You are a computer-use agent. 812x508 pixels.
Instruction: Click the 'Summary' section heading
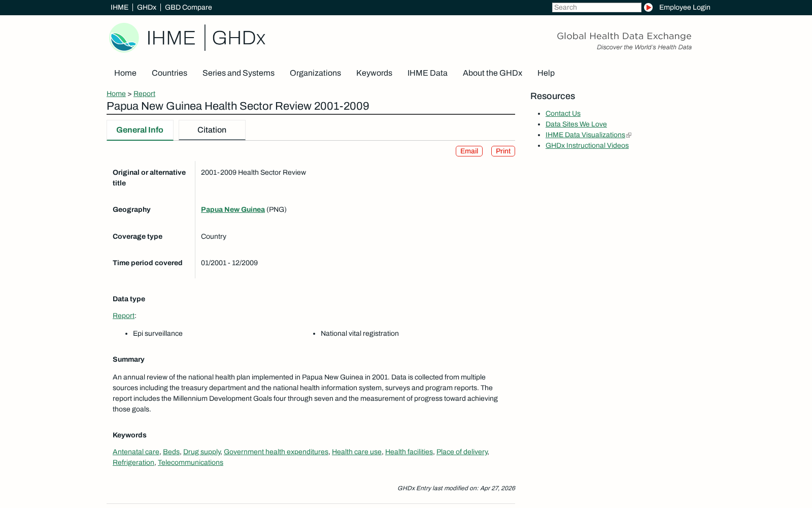[128, 359]
